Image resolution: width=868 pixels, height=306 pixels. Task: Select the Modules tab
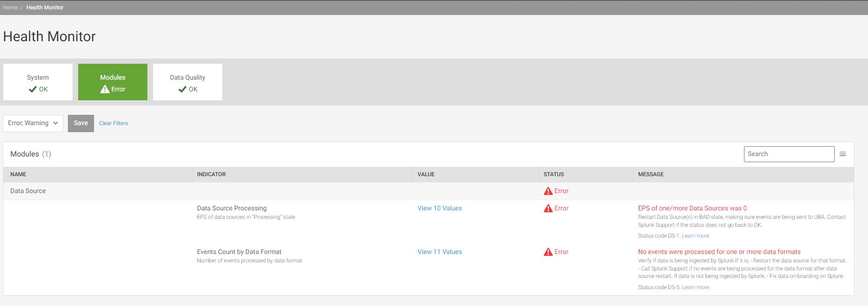click(113, 82)
